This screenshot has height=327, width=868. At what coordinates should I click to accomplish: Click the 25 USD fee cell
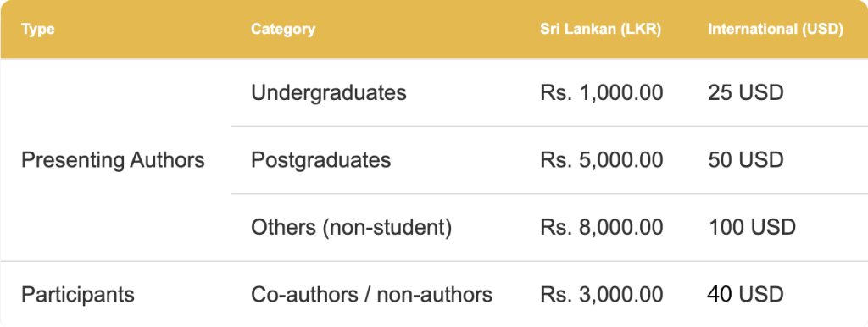pos(746,93)
